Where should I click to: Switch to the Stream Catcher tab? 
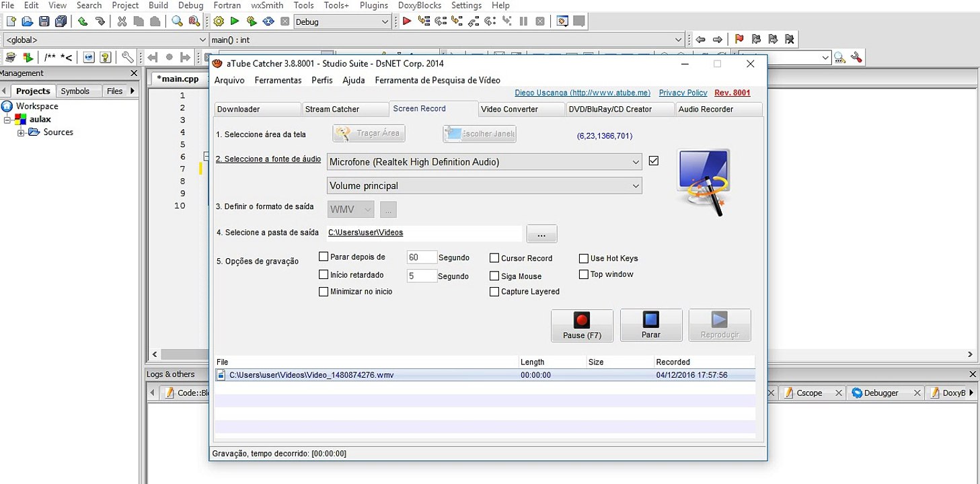point(345,109)
